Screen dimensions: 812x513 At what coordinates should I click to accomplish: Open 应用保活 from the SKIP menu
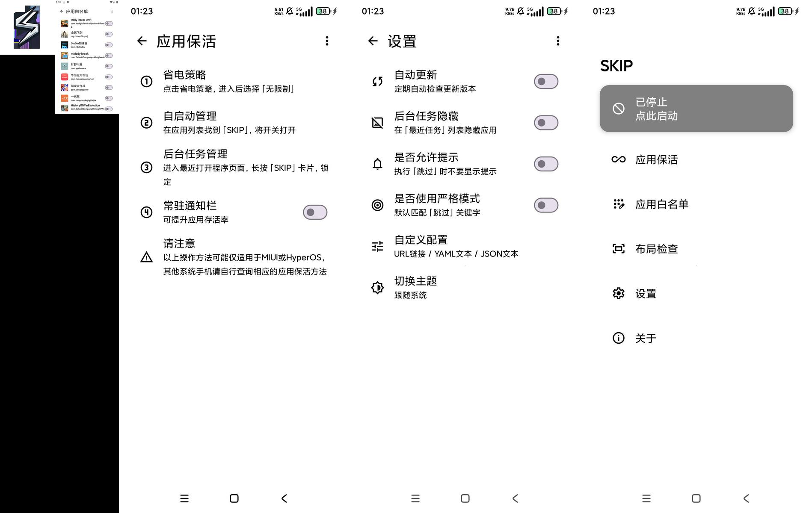[x=656, y=160]
